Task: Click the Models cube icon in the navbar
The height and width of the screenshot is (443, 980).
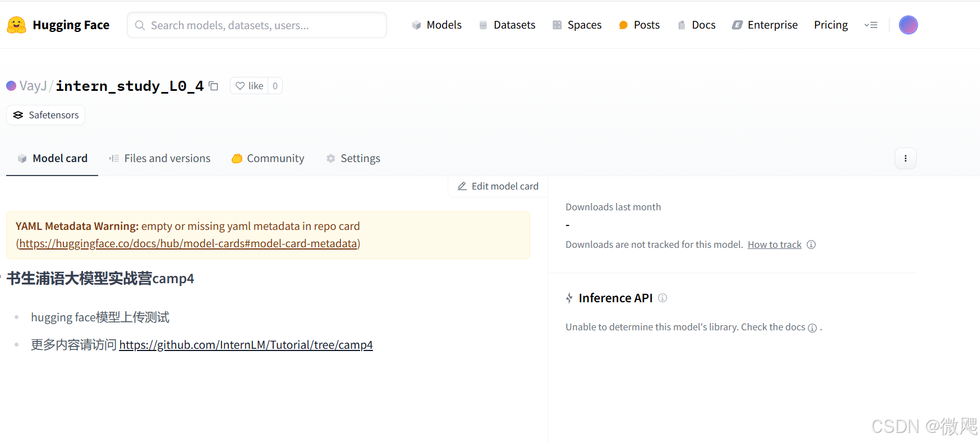Action: coord(416,25)
